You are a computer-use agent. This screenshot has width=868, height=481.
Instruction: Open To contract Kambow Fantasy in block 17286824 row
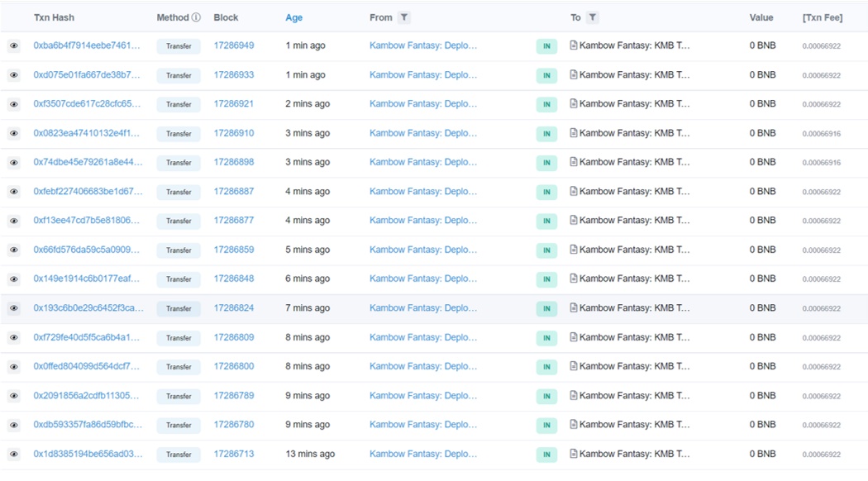[x=634, y=307]
